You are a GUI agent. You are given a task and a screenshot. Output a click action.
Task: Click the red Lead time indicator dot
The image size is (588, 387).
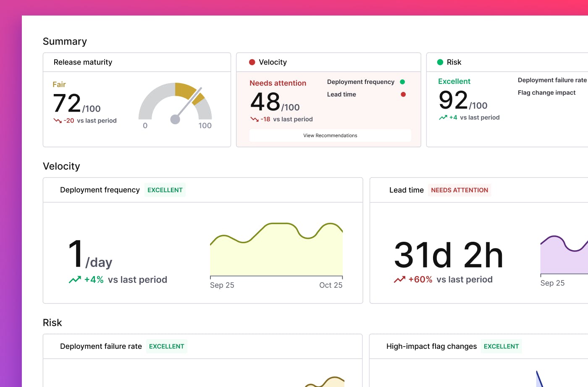pos(403,94)
